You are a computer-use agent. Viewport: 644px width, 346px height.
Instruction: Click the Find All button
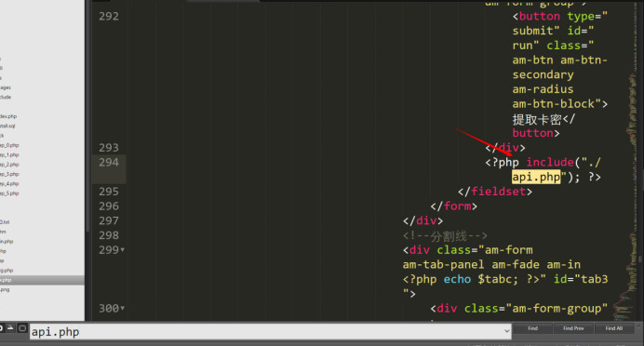(x=613, y=328)
